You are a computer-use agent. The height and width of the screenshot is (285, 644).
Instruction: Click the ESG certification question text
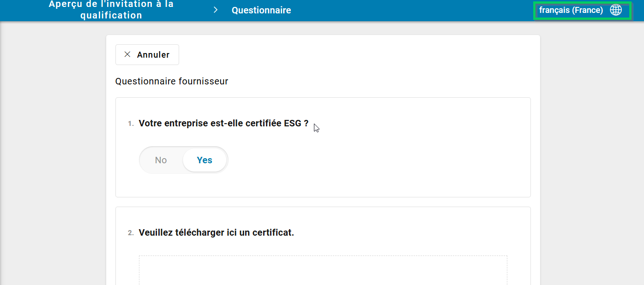click(x=223, y=123)
